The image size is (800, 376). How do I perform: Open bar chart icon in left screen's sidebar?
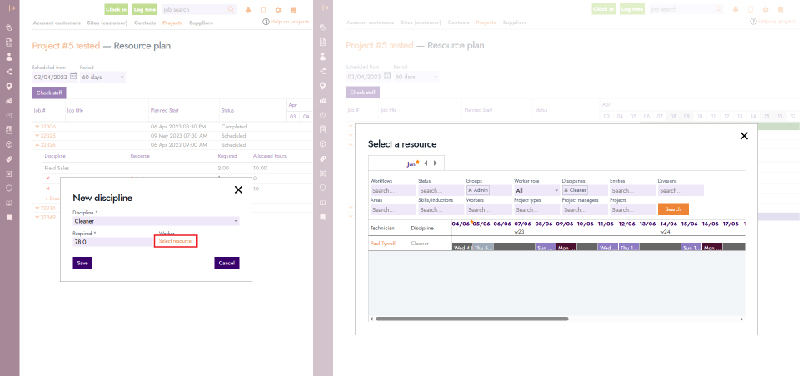pos(9,101)
